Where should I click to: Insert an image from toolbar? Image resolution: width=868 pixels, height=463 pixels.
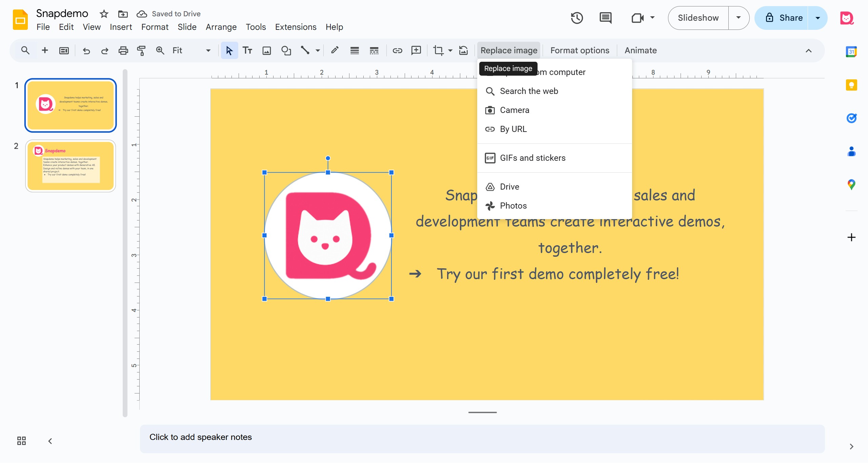click(x=267, y=51)
